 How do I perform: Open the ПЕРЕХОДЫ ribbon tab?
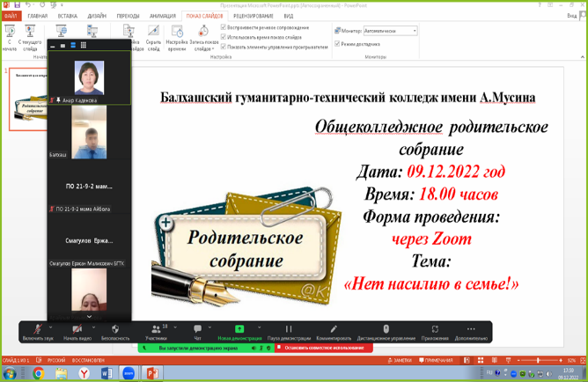coord(128,16)
